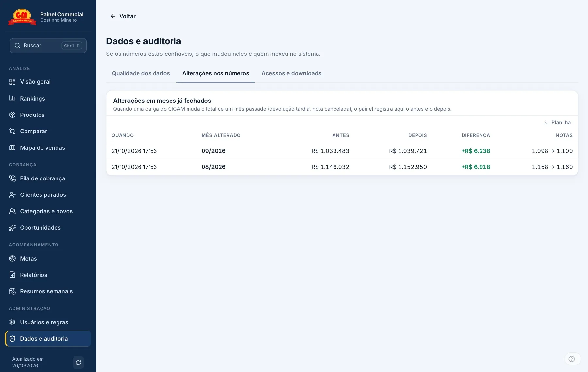
Task: Click Atualizado em 20/10/2026 status text
Action: (28, 362)
